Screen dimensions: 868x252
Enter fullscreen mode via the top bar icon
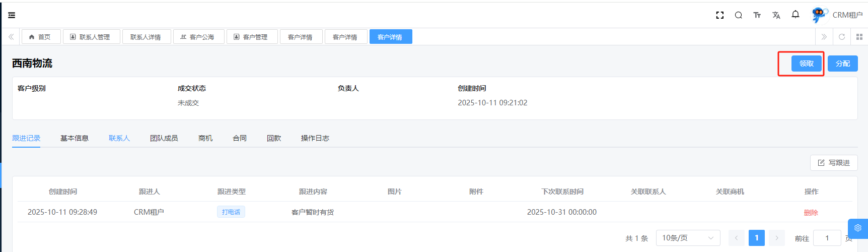(719, 15)
